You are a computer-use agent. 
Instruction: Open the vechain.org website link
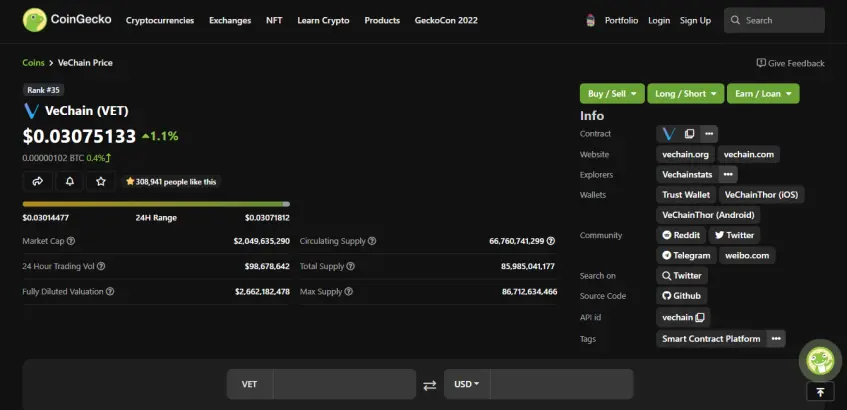click(685, 154)
